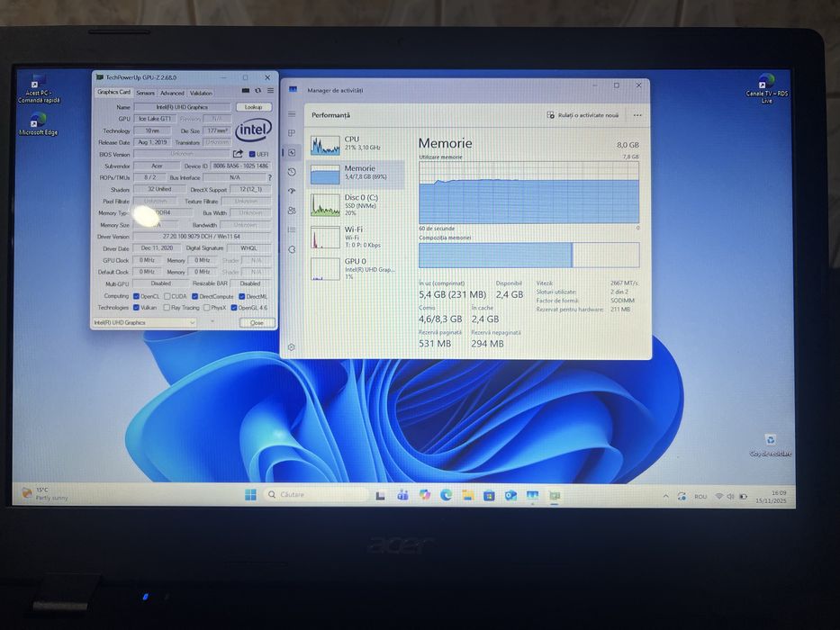Click GPU-Z screenshot camera icon
This screenshot has width=840, height=630.
[x=246, y=91]
